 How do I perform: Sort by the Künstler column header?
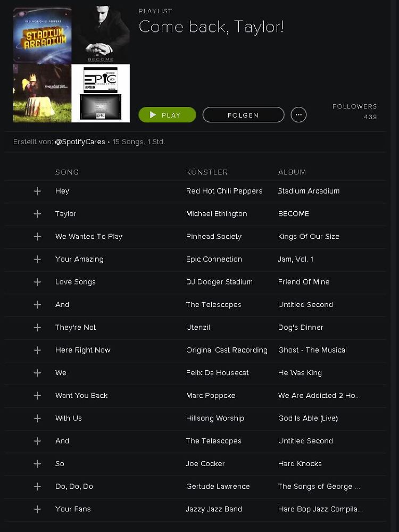tap(207, 172)
